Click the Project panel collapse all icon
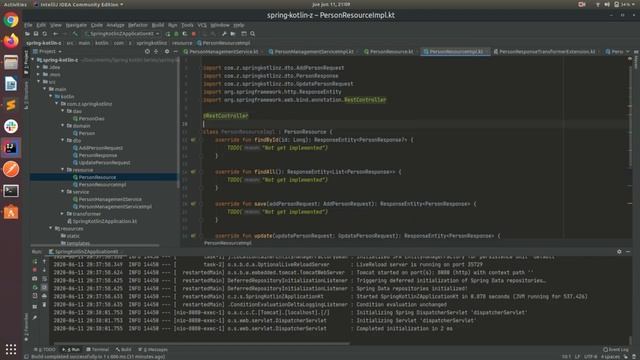Screen dimensions: 640x360 (x=156, y=52)
